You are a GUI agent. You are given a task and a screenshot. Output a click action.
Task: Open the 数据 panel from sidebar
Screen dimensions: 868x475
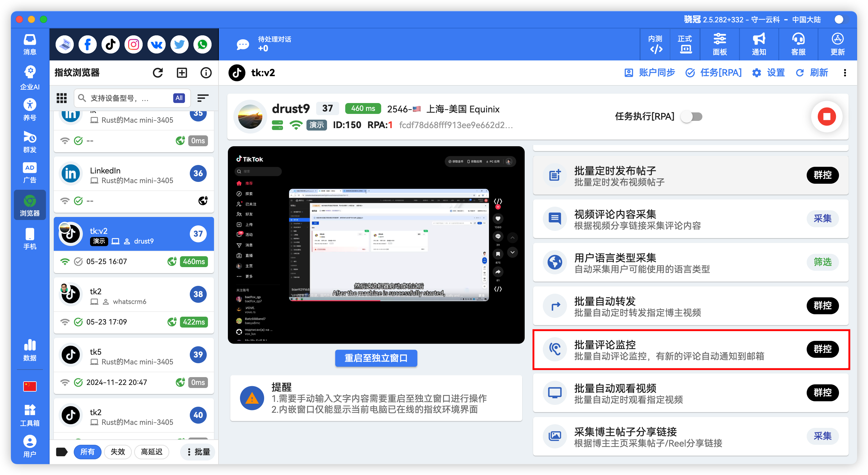(30, 349)
